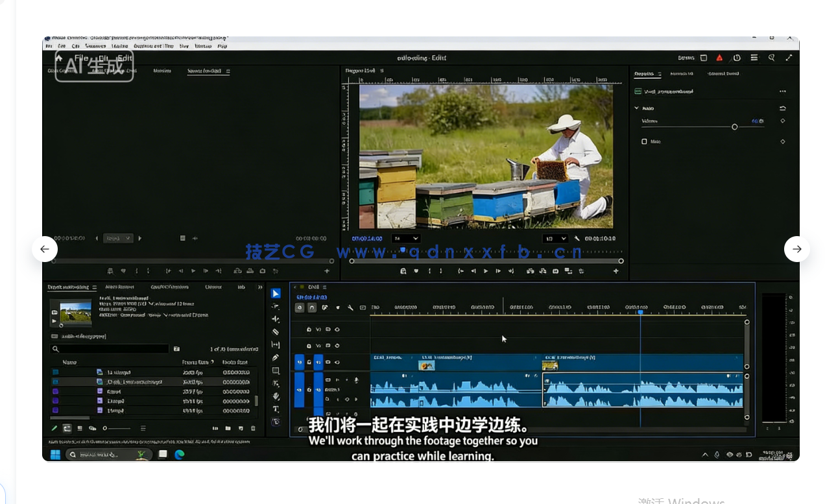This screenshot has width=825, height=504.
Task: Select the Track Select Forward tool
Action: [276, 306]
